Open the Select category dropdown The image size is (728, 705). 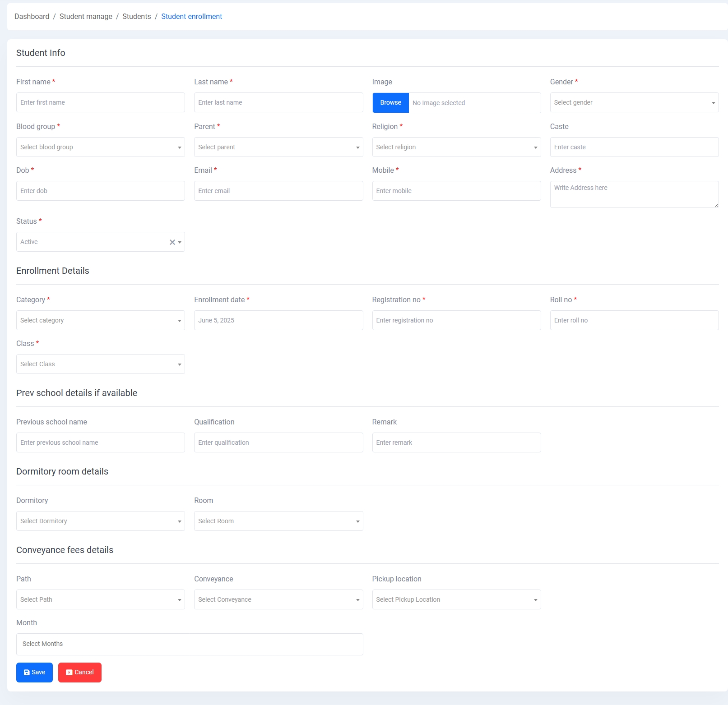point(100,320)
